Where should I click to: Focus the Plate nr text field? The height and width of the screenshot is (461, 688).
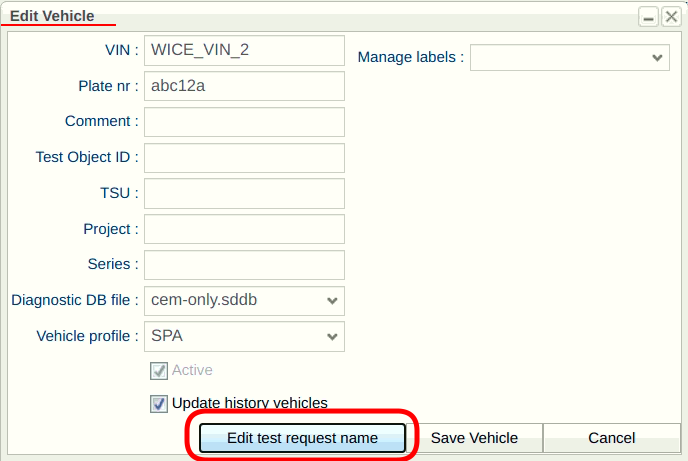[244, 86]
